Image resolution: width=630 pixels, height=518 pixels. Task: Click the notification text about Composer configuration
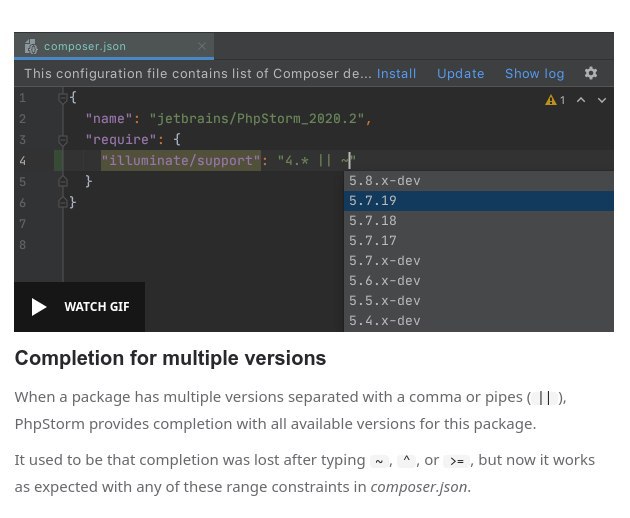(198, 74)
